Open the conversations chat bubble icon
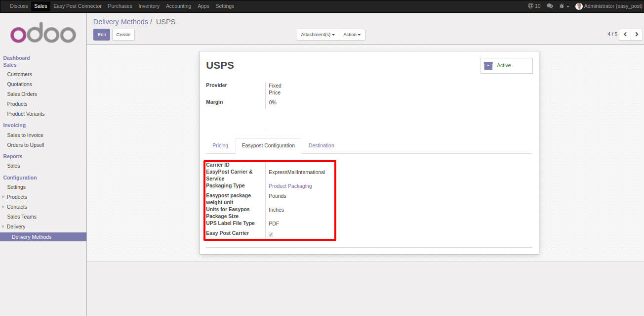Screen dimensions: 644x316 pyautogui.click(x=550, y=6)
